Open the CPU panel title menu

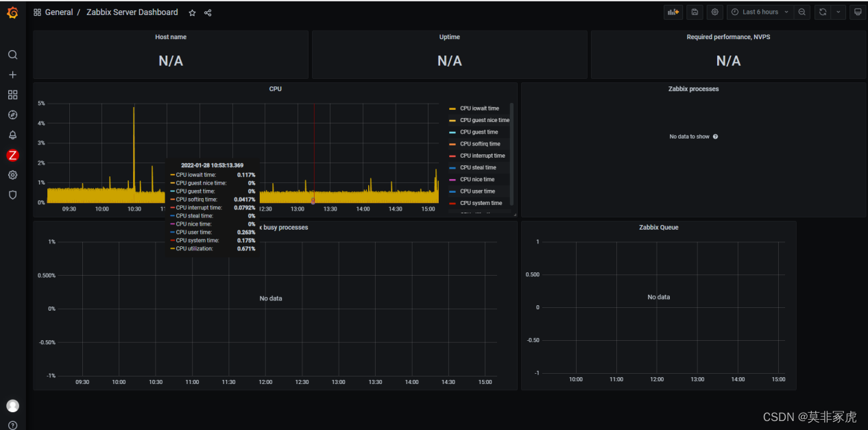pos(275,89)
